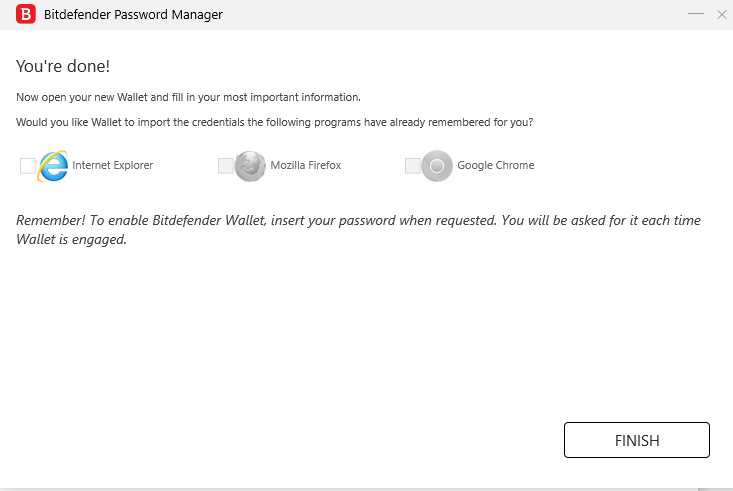Close the Bitdefender Password Manager window
733x491 pixels.
(721, 15)
